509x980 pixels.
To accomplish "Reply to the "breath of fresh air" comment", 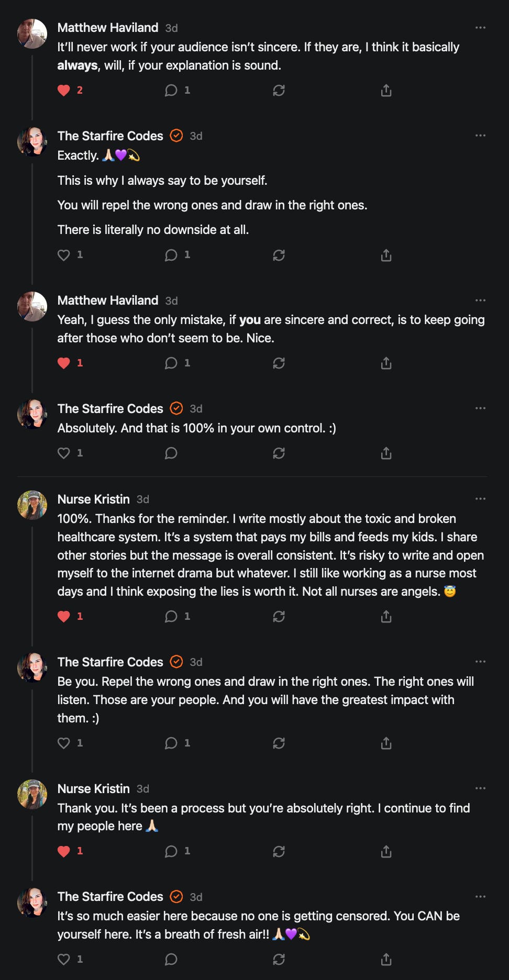I will 171,959.
